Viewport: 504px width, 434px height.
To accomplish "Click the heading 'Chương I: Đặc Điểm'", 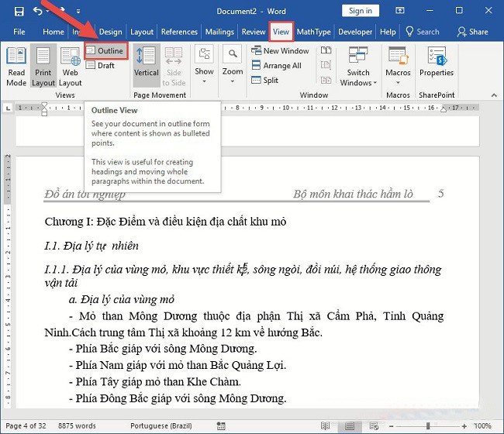I will click(x=165, y=222).
